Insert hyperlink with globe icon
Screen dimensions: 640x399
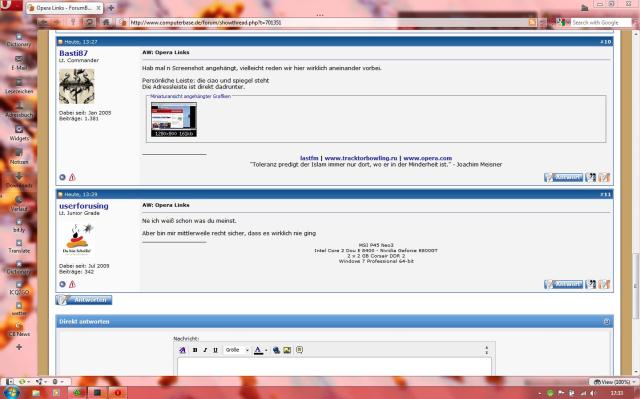276,350
